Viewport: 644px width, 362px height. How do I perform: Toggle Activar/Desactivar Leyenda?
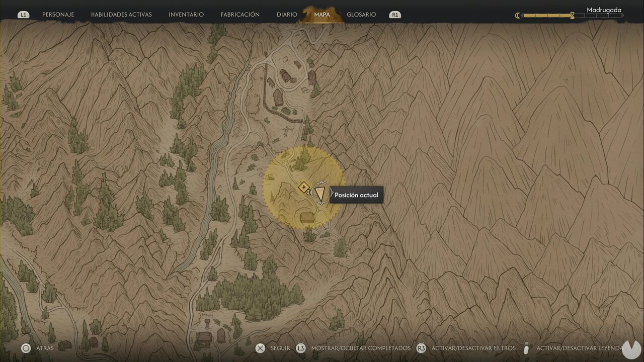[580, 348]
